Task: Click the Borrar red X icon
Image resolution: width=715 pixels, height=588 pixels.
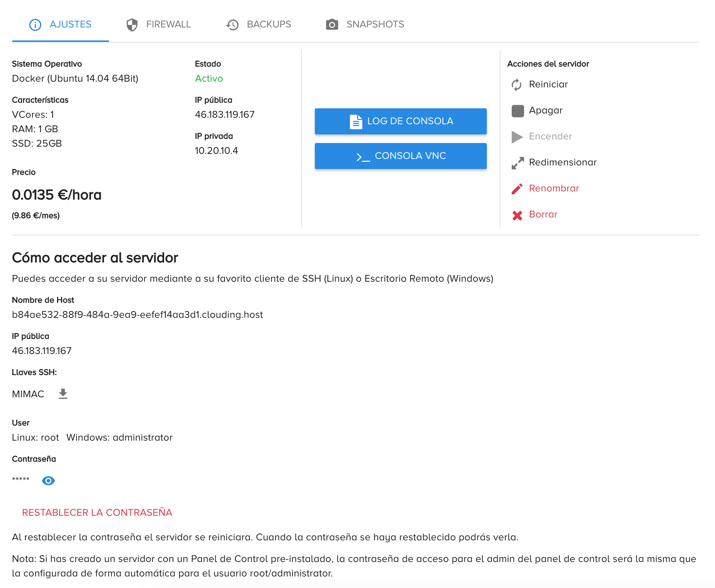Action: point(517,215)
